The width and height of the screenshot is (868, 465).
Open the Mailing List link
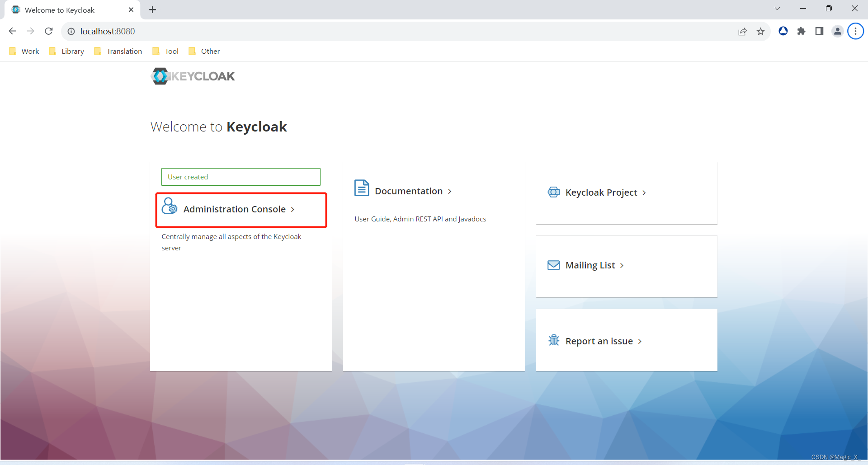pyautogui.click(x=590, y=265)
